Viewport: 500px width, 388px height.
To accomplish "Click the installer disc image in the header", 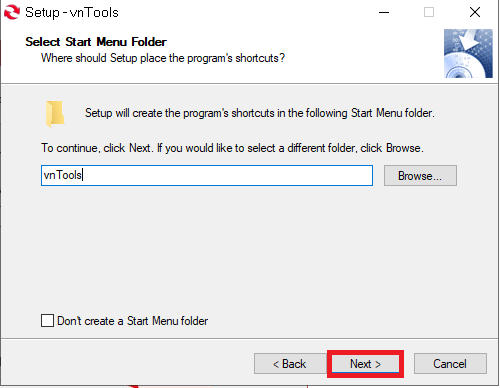I will click(x=468, y=53).
